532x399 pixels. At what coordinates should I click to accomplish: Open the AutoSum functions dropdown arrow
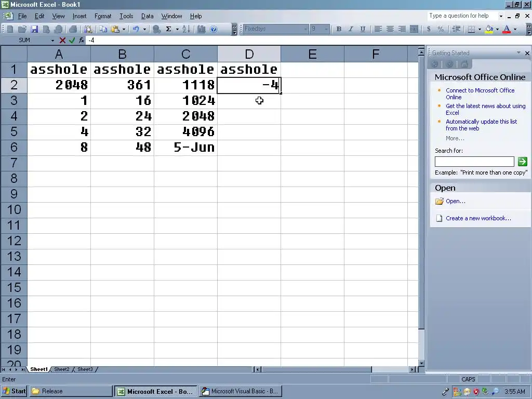[177, 29]
